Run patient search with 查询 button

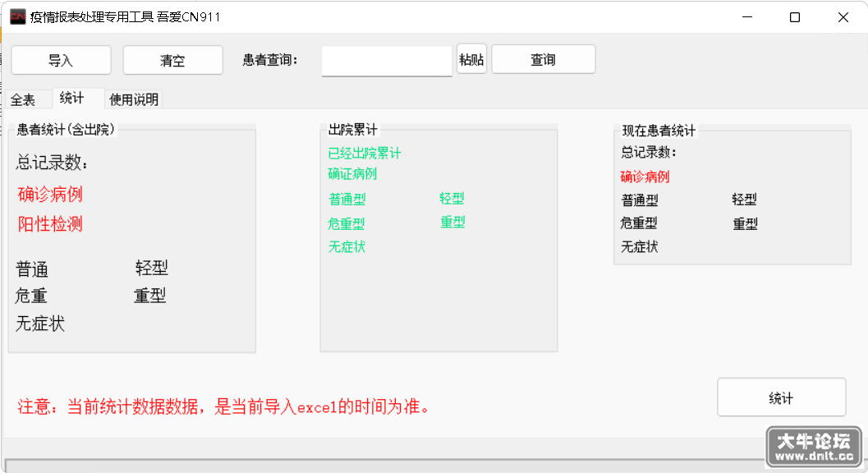543,59
